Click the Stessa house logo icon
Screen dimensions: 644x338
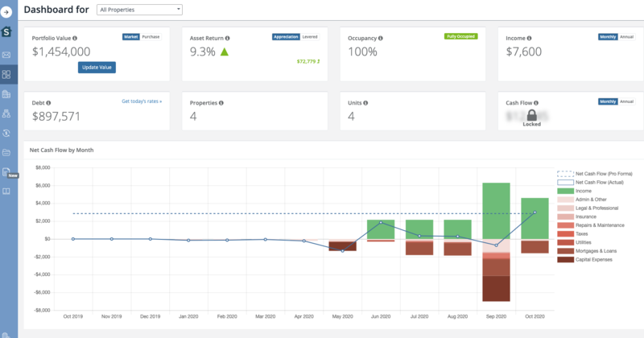pos(8,33)
